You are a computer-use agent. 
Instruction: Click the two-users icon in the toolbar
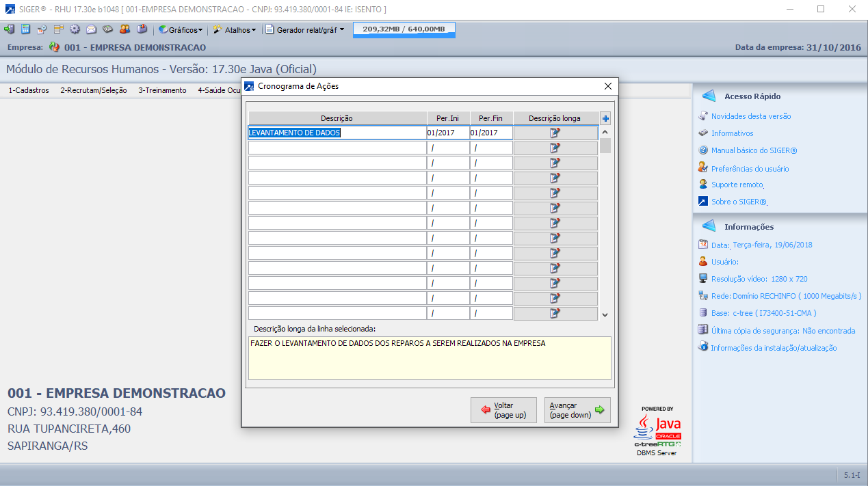pyautogui.click(x=124, y=29)
